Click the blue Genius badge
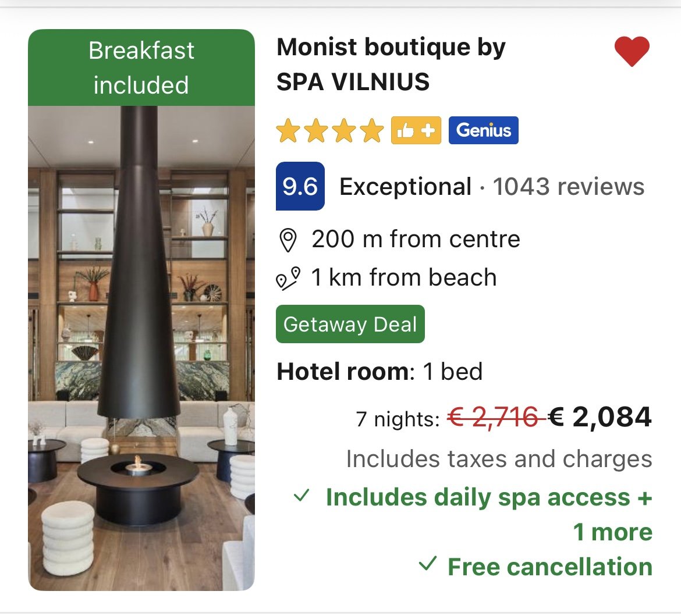 (483, 130)
